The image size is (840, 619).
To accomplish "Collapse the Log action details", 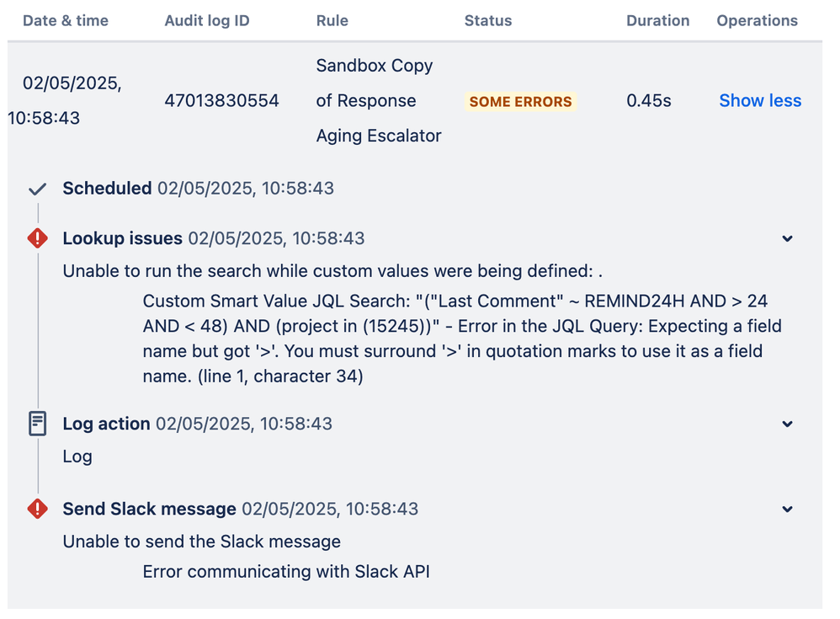I will pyautogui.click(x=787, y=424).
